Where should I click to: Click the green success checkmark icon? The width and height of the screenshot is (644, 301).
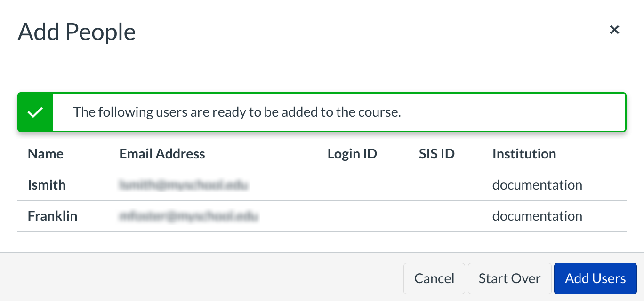click(35, 112)
